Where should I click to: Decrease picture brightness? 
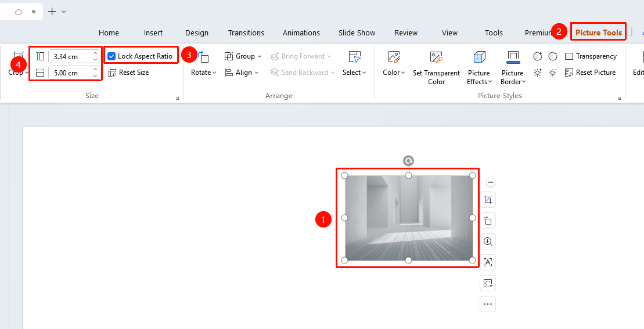pyautogui.click(x=553, y=73)
